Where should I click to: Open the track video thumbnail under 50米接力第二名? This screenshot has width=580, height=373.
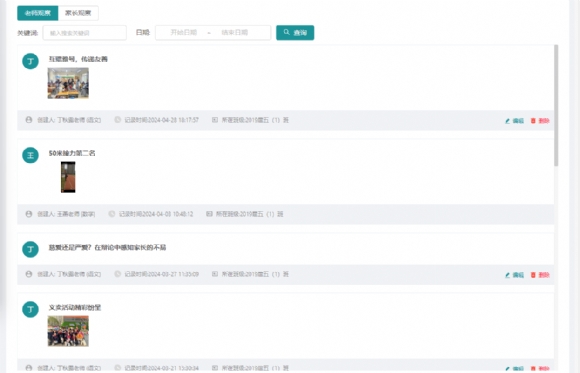pos(68,177)
